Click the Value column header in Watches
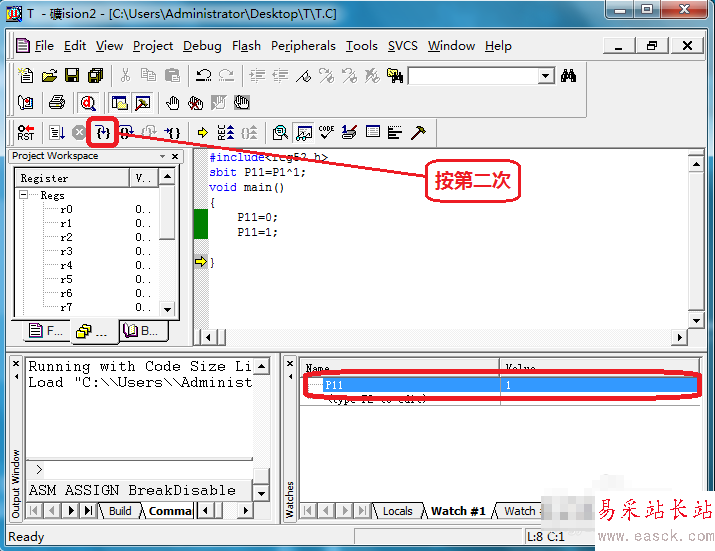 click(x=599, y=366)
